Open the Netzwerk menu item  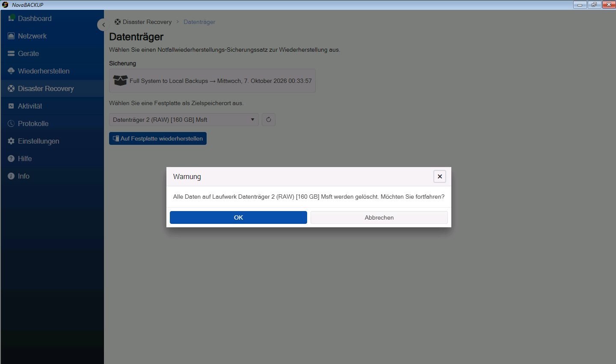coord(52,36)
